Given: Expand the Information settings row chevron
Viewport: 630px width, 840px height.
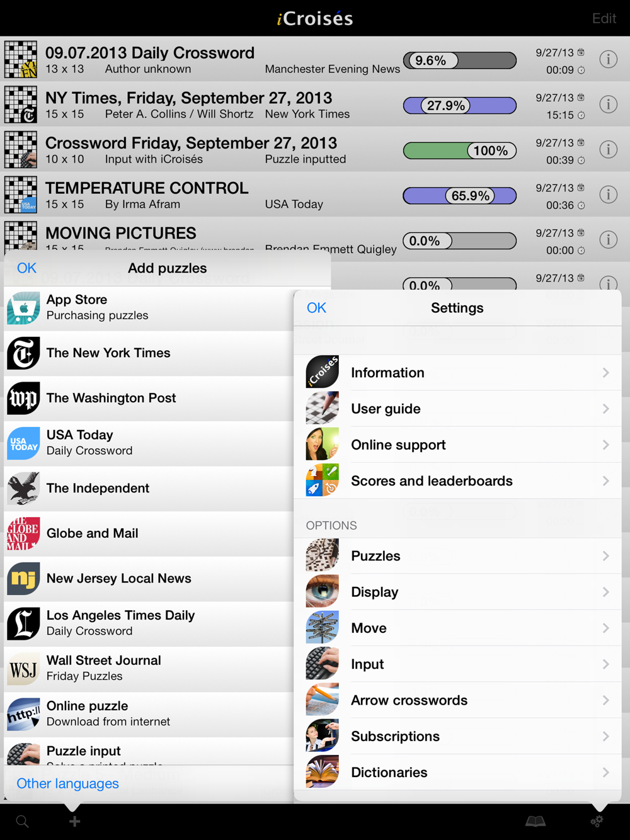Looking at the screenshot, I should point(605,373).
